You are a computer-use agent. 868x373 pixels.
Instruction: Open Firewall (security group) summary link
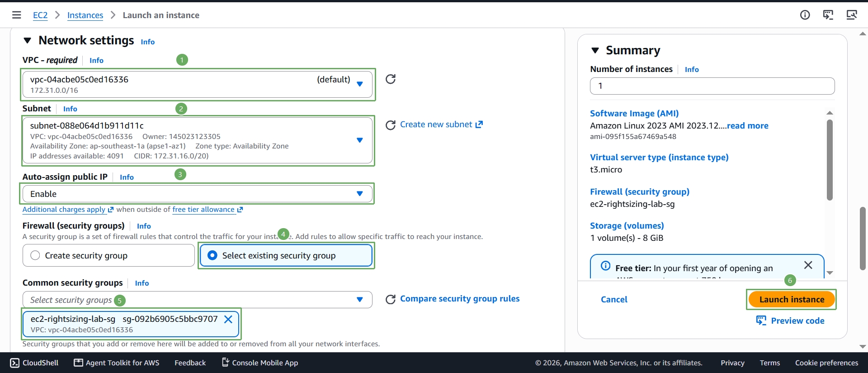tap(640, 191)
